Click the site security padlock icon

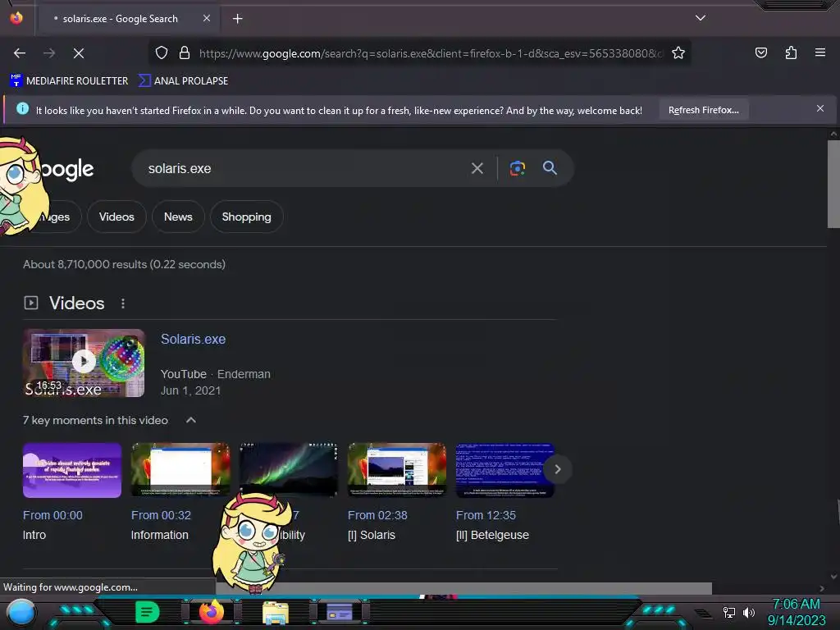[185, 52]
